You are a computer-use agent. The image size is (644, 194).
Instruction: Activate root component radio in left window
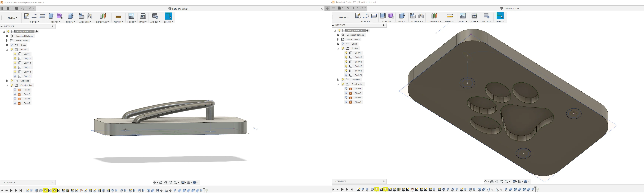(x=37, y=32)
